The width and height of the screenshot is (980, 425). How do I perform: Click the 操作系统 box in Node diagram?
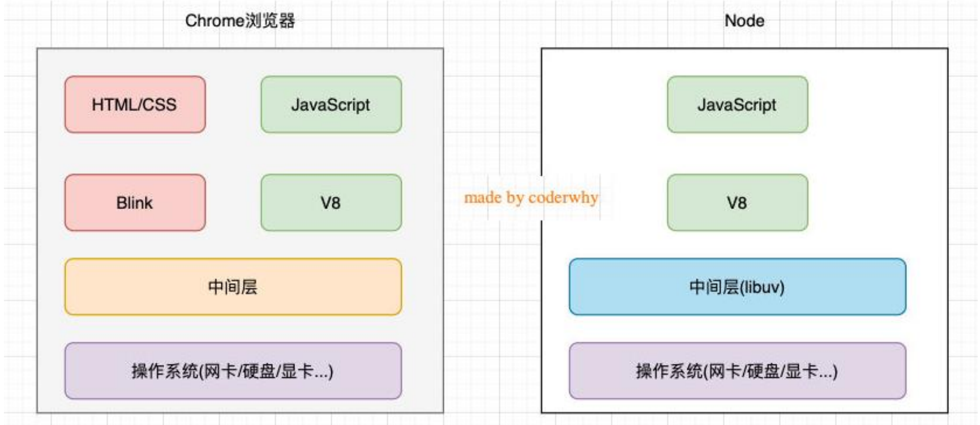(737, 371)
